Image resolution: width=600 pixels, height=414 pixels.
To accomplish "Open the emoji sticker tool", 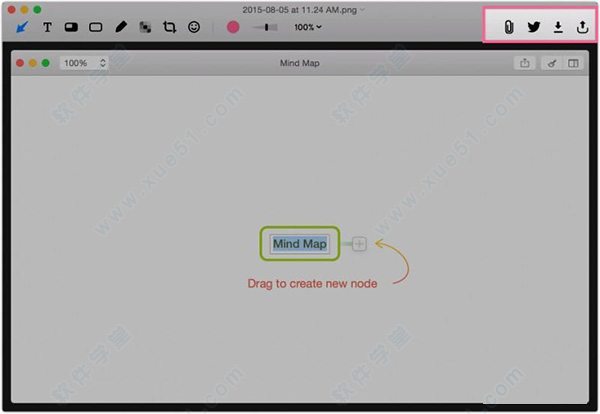I will pyautogui.click(x=194, y=27).
